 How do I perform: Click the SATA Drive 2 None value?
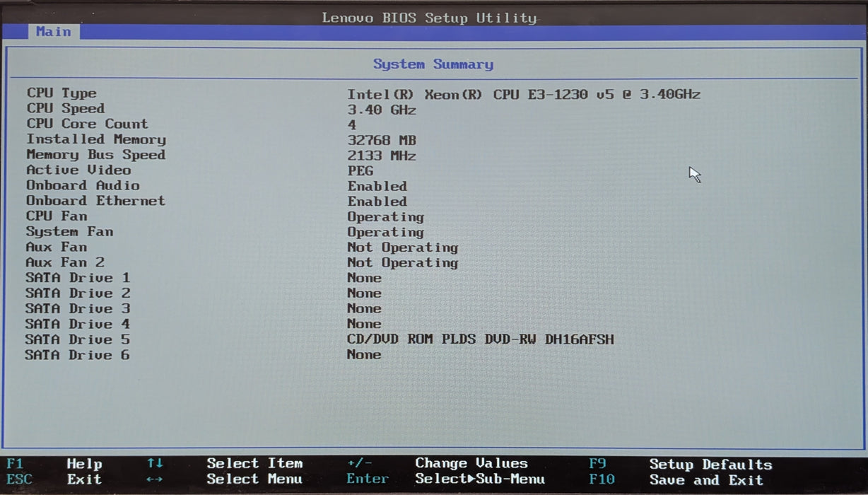364,293
